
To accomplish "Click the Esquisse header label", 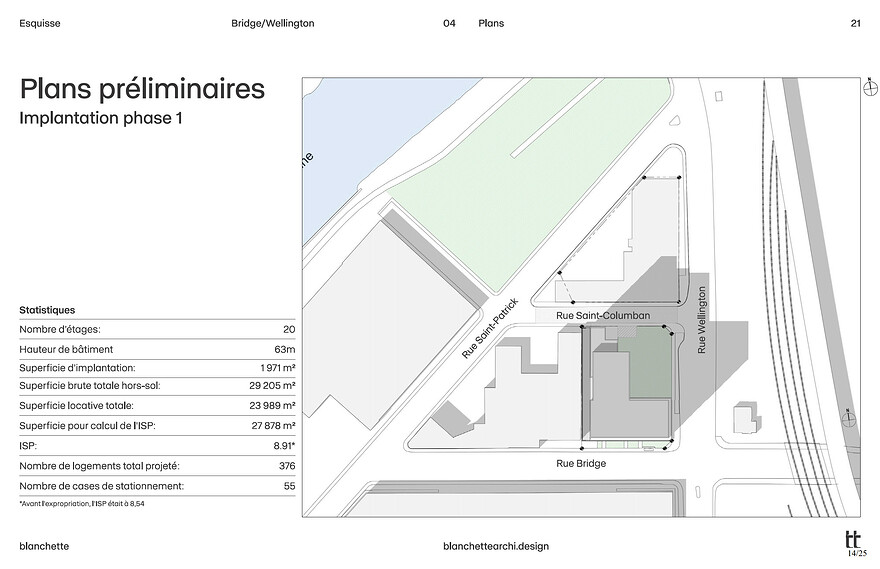I will tap(40, 23).
